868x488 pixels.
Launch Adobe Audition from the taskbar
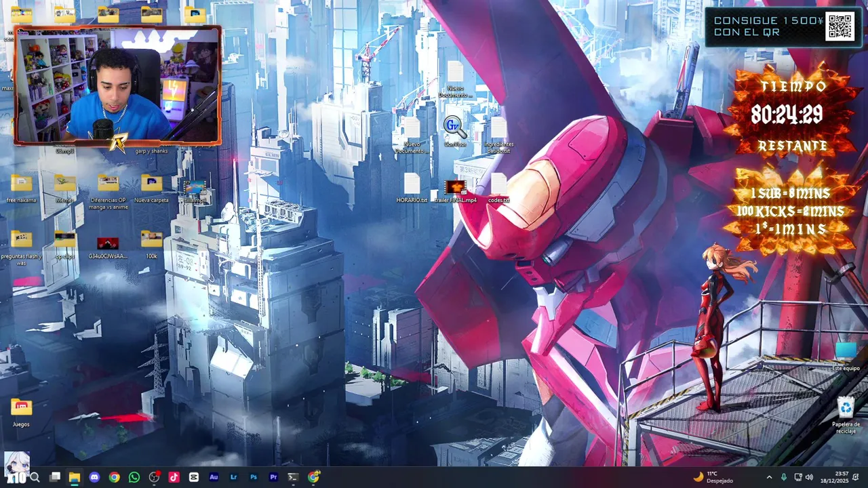pyautogui.click(x=214, y=477)
